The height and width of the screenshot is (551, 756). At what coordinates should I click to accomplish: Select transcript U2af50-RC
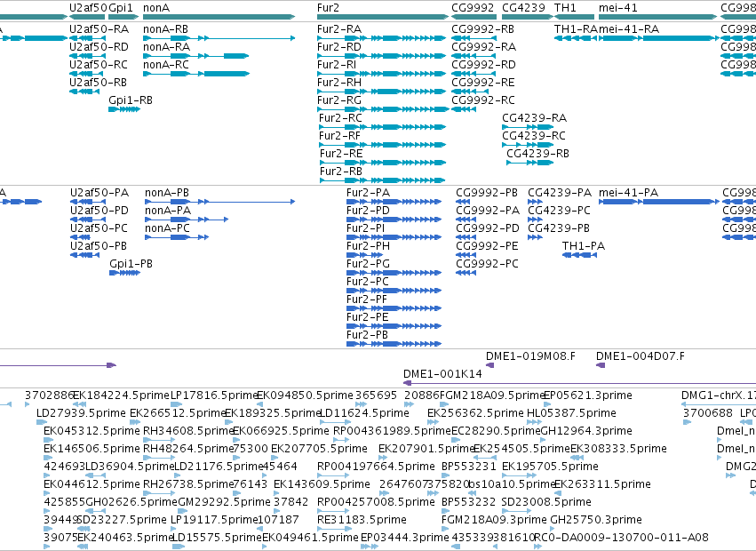click(x=88, y=74)
